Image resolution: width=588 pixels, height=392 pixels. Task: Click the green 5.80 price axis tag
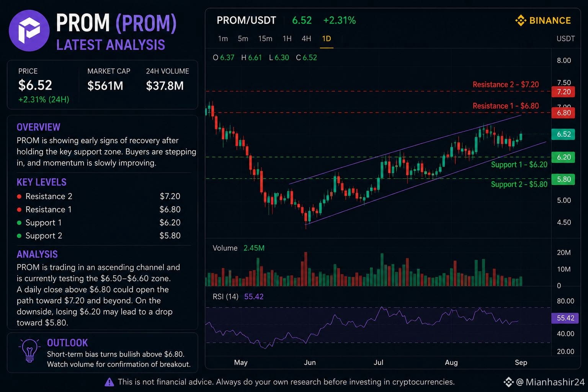563,179
